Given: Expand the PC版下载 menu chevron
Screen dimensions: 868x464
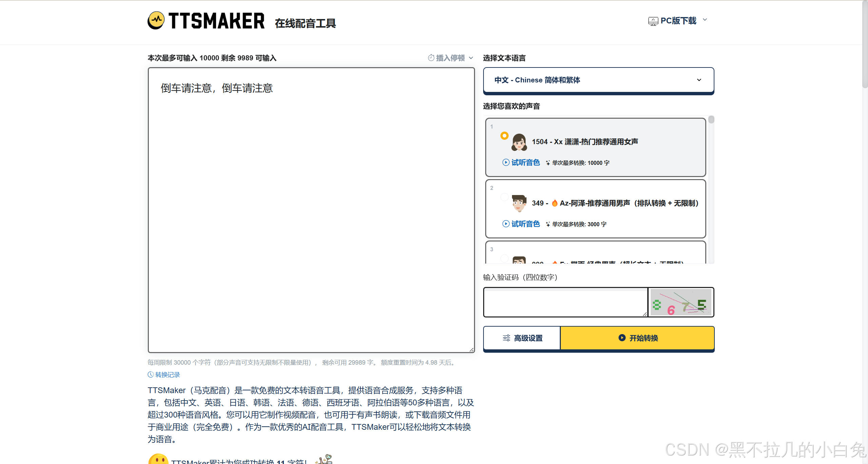Looking at the screenshot, I should 705,20.
